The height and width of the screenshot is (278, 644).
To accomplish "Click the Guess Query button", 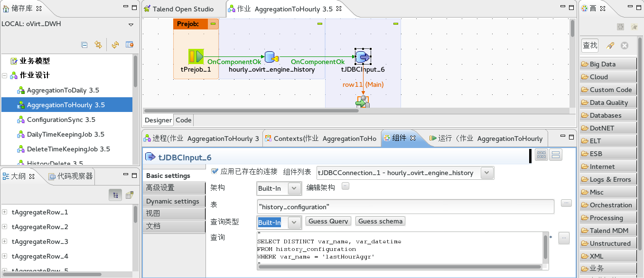I will pyautogui.click(x=328, y=221).
